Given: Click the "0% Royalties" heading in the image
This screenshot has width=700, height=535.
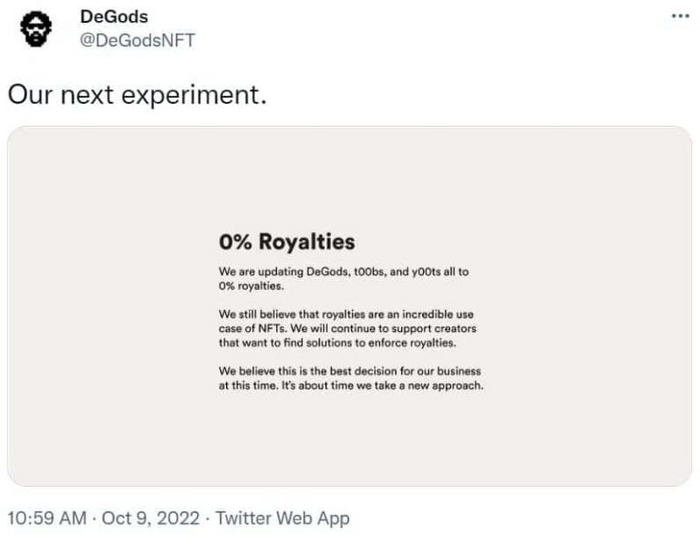Looking at the screenshot, I should point(286,242).
